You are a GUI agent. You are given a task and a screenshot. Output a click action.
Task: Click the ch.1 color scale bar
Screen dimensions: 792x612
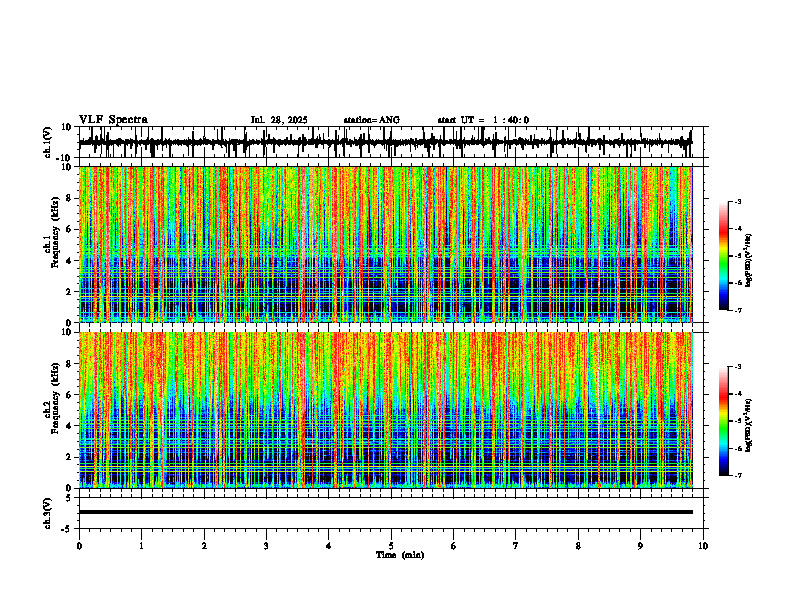723,256
